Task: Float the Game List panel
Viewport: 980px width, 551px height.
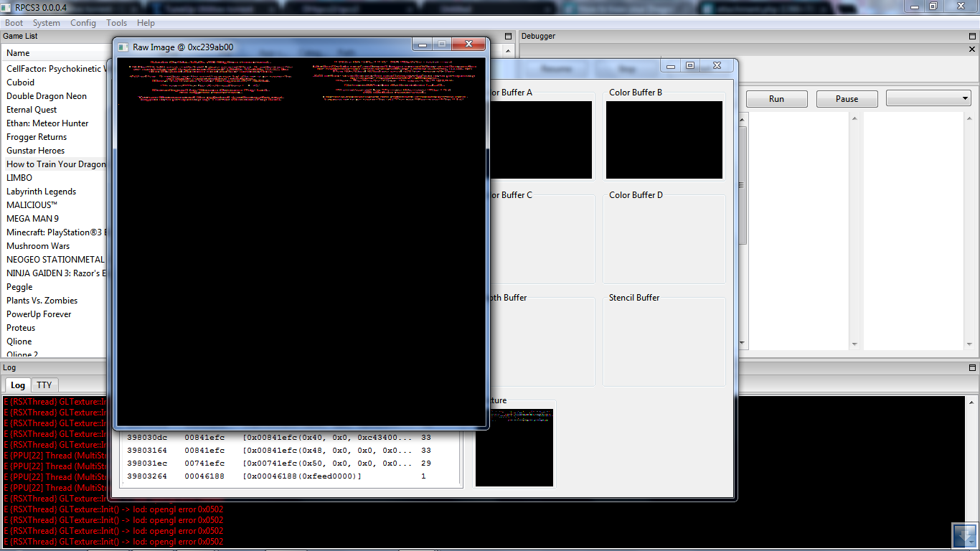Action: click(509, 36)
